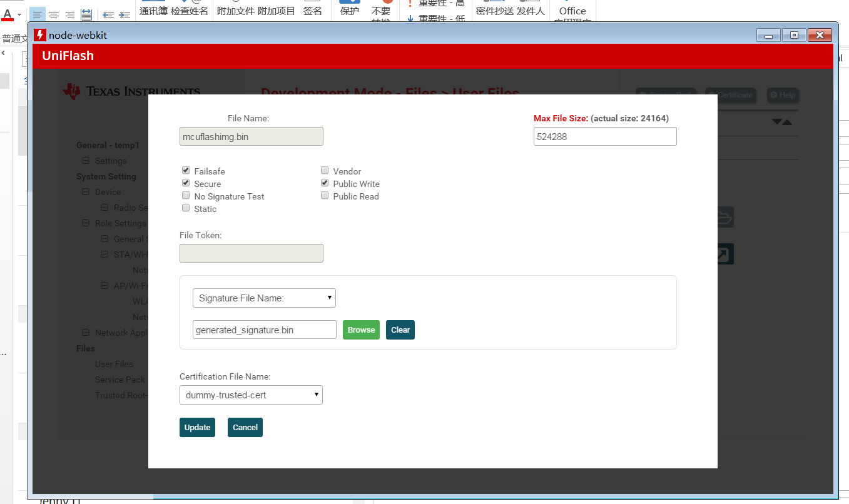The width and height of the screenshot is (849, 504).
Task: Click the Update button
Action: point(197,427)
